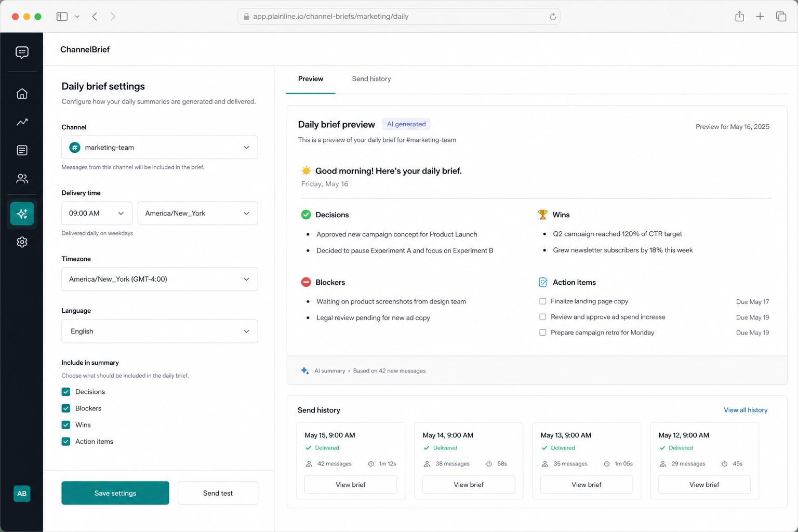
Task: Click 'Legal review pending for new ad copy'
Action: point(373,318)
